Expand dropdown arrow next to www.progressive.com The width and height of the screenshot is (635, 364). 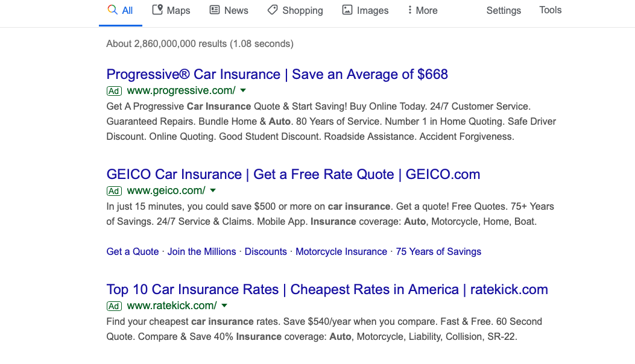point(243,90)
